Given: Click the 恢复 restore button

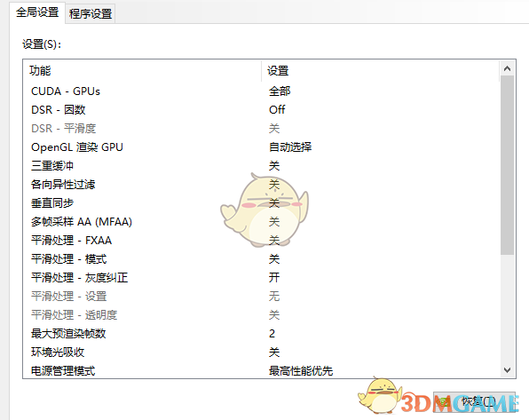Looking at the screenshot, I should tap(474, 401).
